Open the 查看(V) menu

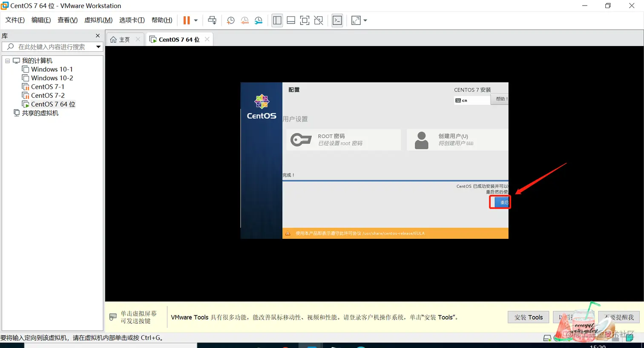click(x=68, y=20)
